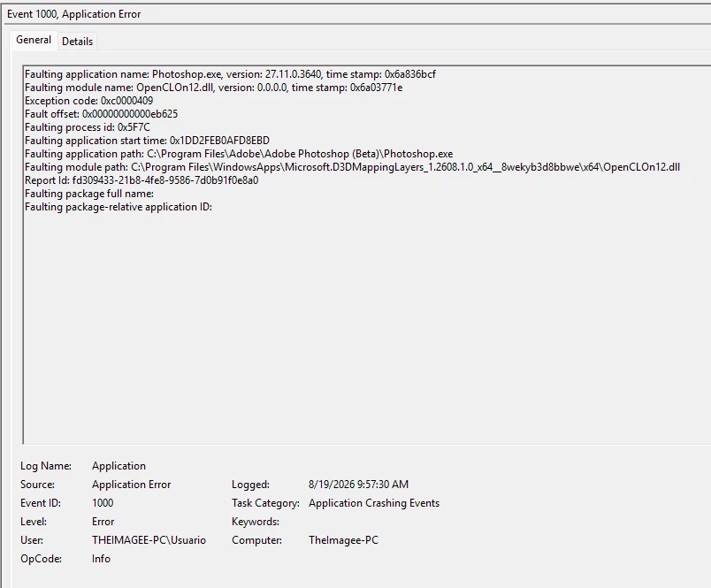Click the 'Event 1000, Application Error' header title

pos(74,14)
